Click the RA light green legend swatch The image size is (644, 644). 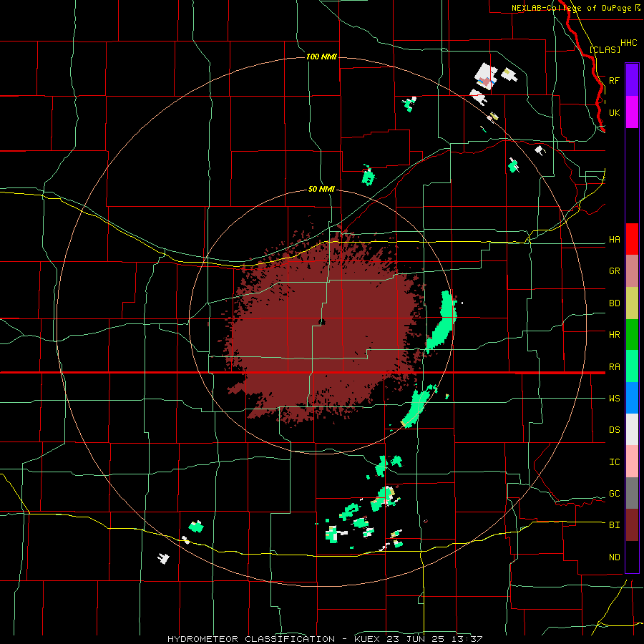[632, 366]
